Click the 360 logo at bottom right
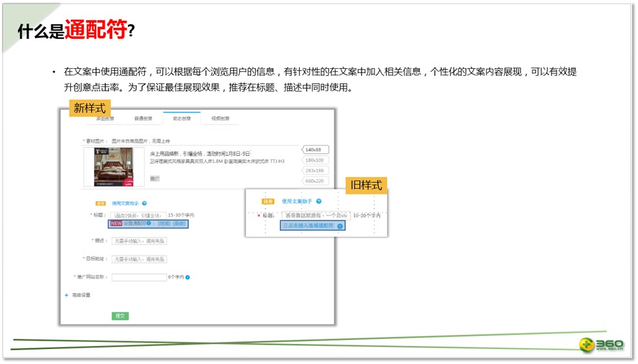 pos(601,345)
